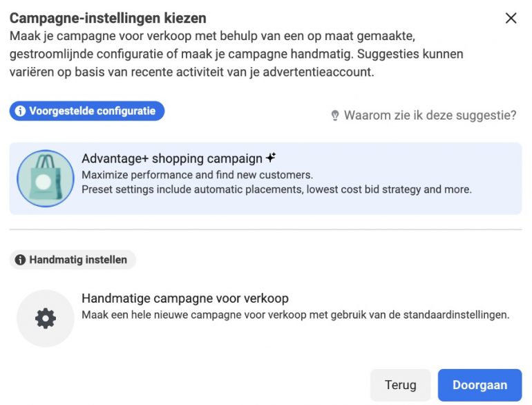Click the 'Campagne-instellingen kiezen' dialog title

pos(108,19)
